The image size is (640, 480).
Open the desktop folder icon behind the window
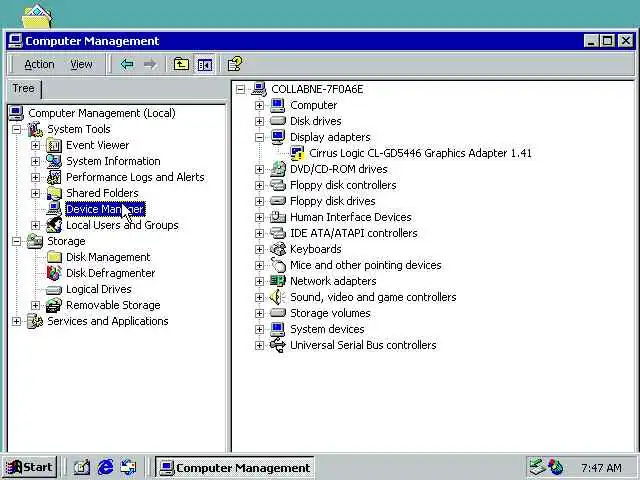click(37, 16)
